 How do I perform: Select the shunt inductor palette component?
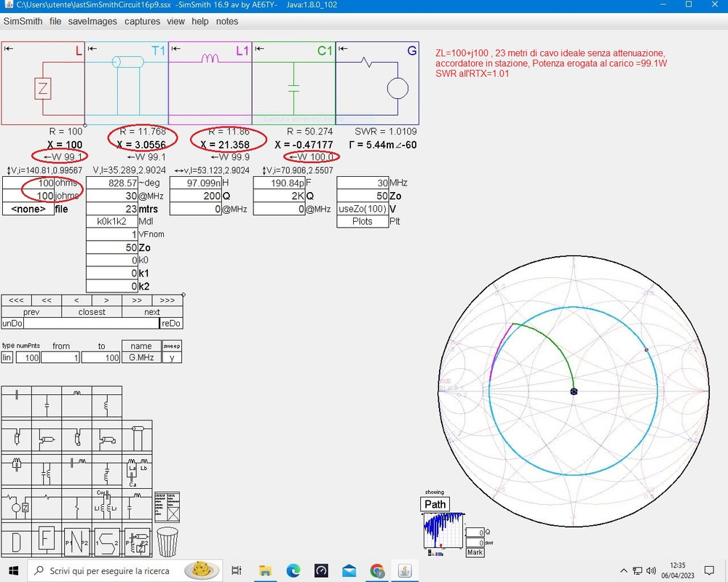click(x=107, y=402)
